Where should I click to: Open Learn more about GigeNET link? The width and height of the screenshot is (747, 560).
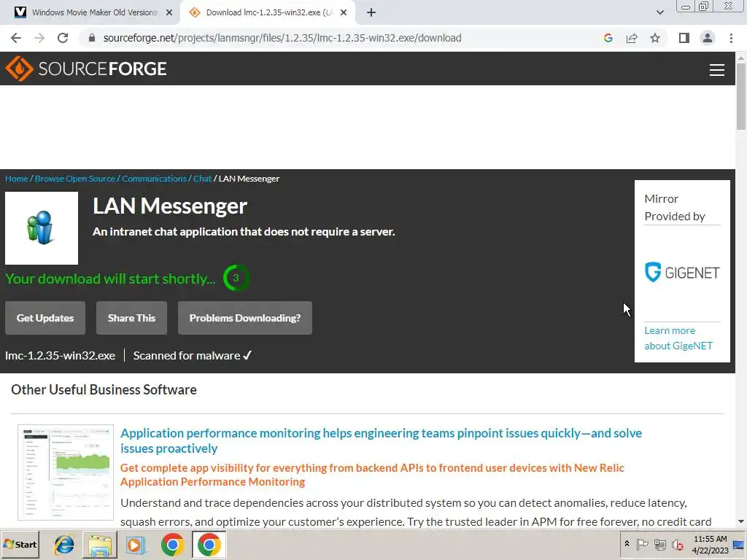[678, 338]
